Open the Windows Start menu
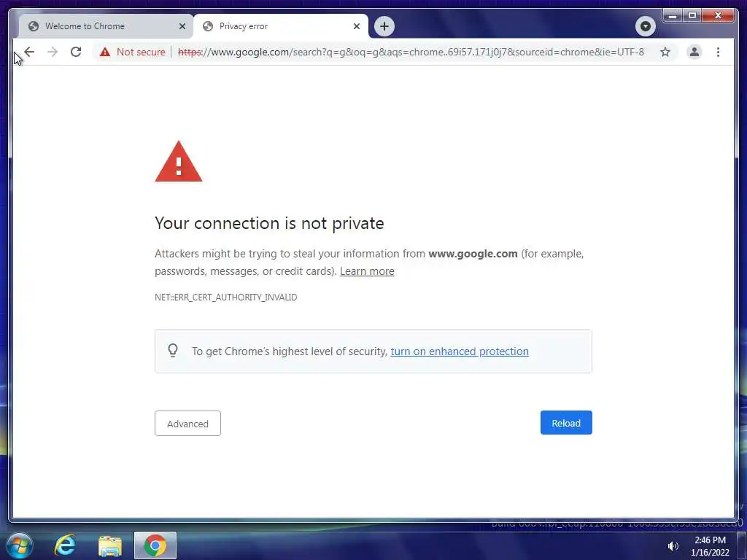Screen dimensions: 747x560 tap(19, 545)
